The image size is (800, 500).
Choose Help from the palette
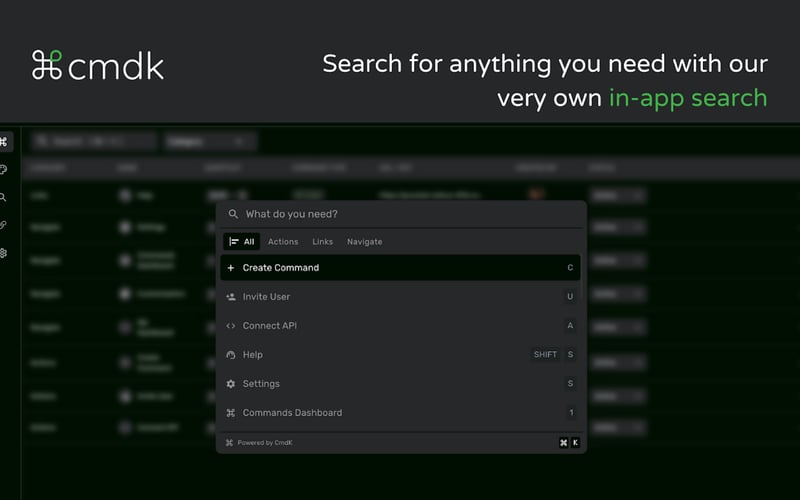click(x=401, y=355)
